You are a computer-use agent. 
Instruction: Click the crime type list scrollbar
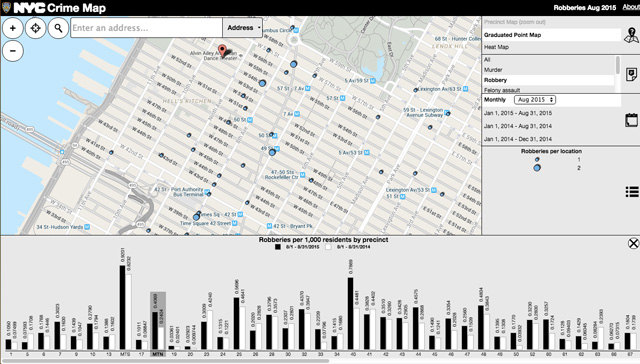(618, 65)
